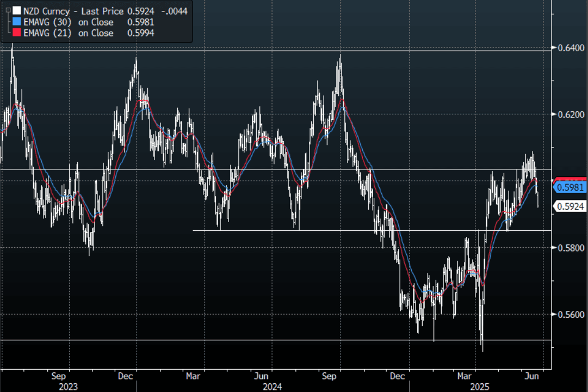Click the -.0044 net change value in legend
588x392 pixels.
[173, 11]
